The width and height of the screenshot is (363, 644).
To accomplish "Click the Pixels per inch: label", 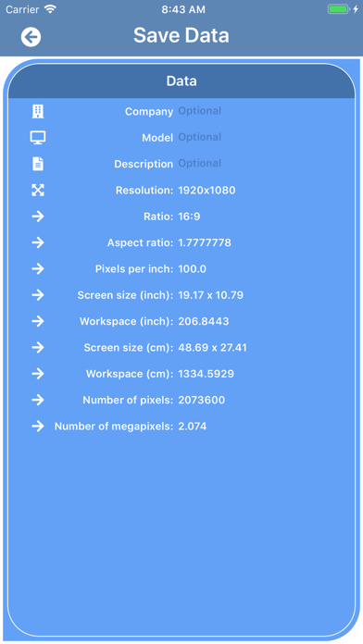I will pos(134,269).
